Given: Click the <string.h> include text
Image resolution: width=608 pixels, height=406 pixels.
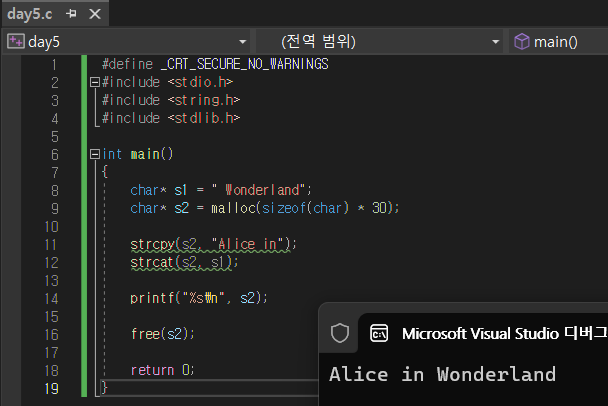Looking at the screenshot, I should [204, 100].
